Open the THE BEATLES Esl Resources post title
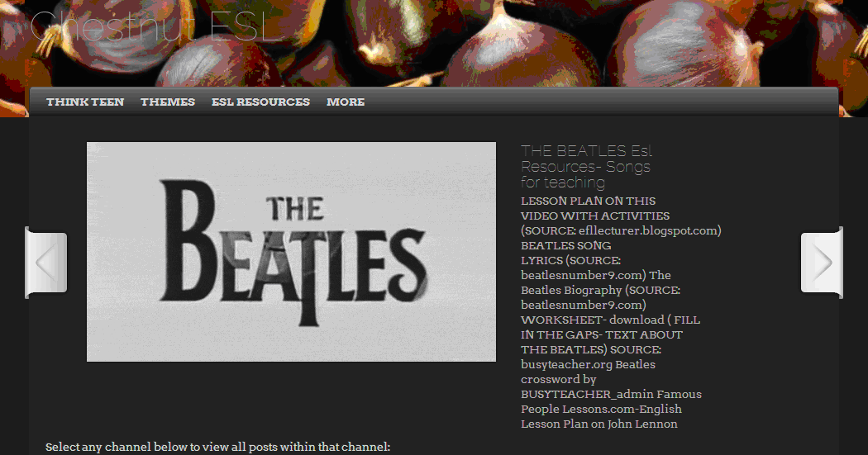The width and height of the screenshot is (868, 455). [587, 167]
